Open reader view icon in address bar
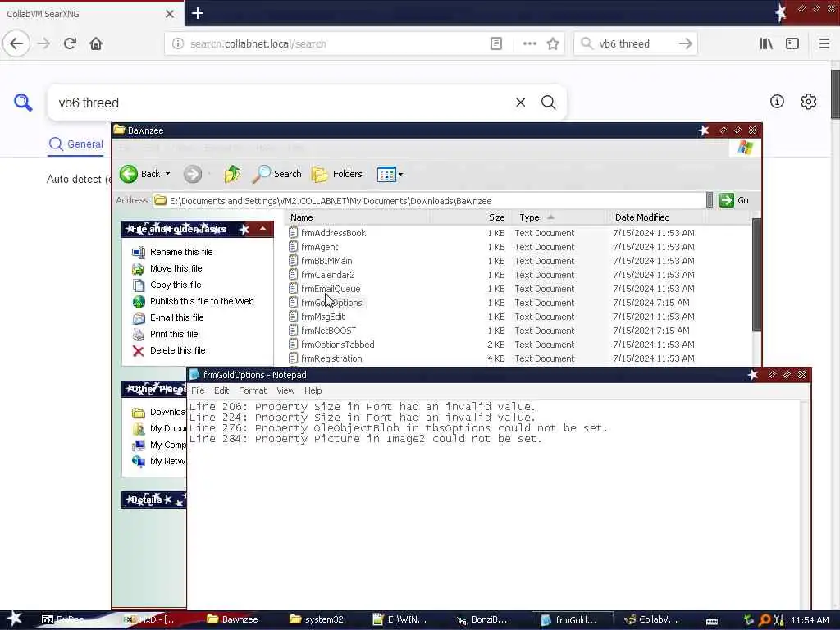This screenshot has width=840, height=630. pyautogui.click(x=496, y=43)
